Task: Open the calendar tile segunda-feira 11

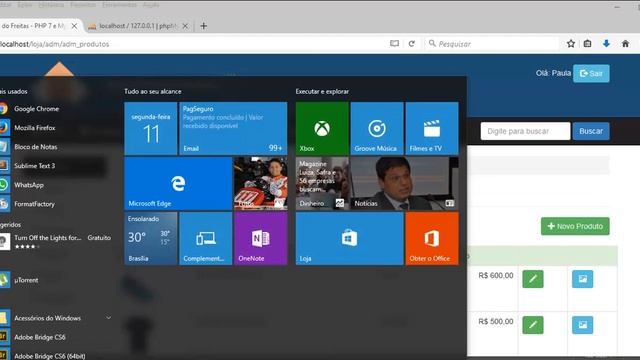Action: pyautogui.click(x=151, y=128)
